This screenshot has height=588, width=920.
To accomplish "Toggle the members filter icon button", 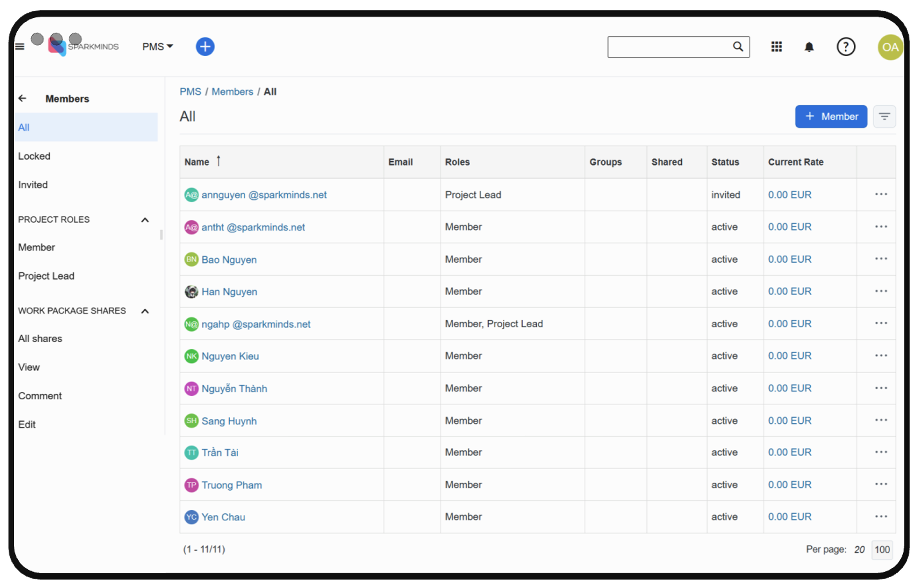I will [x=884, y=116].
